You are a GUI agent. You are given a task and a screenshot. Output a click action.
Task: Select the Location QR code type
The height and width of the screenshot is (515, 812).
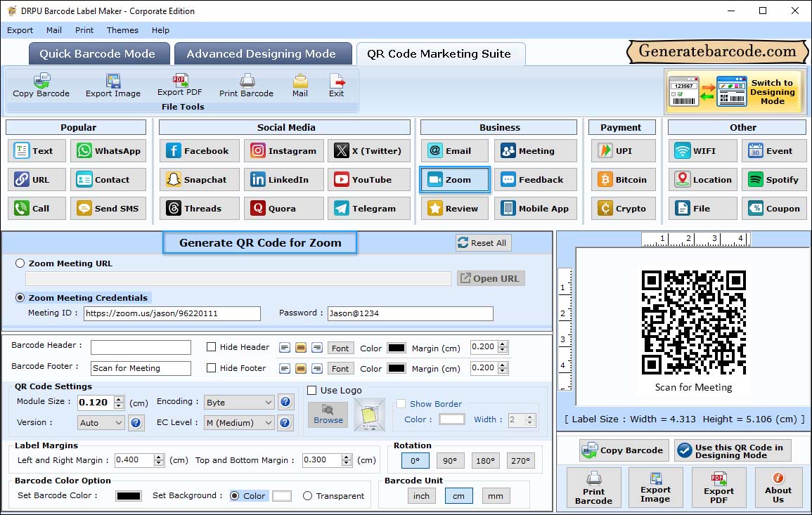(x=702, y=180)
